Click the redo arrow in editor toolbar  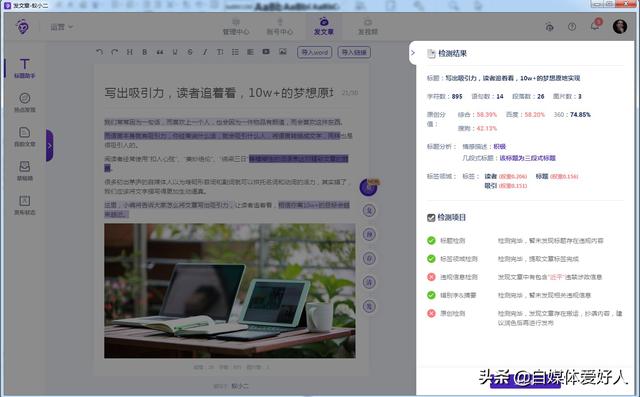click(x=114, y=52)
